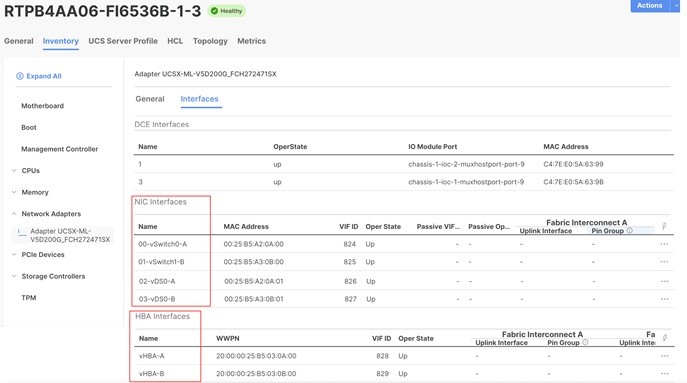Click the 02-vDS0-A interface name

pyautogui.click(x=157, y=281)
